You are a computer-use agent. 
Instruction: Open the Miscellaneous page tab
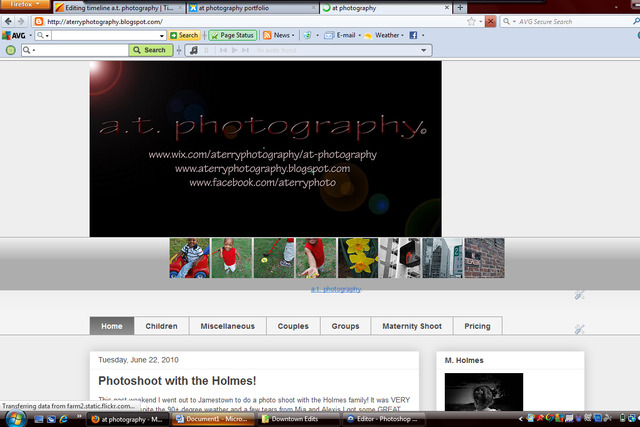(228, 326)
